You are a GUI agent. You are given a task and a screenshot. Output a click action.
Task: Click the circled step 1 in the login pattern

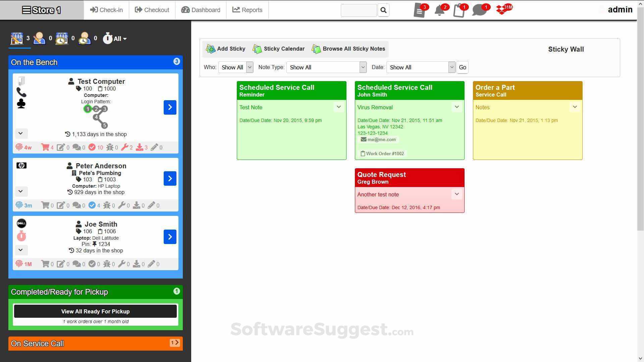[88, 109]
